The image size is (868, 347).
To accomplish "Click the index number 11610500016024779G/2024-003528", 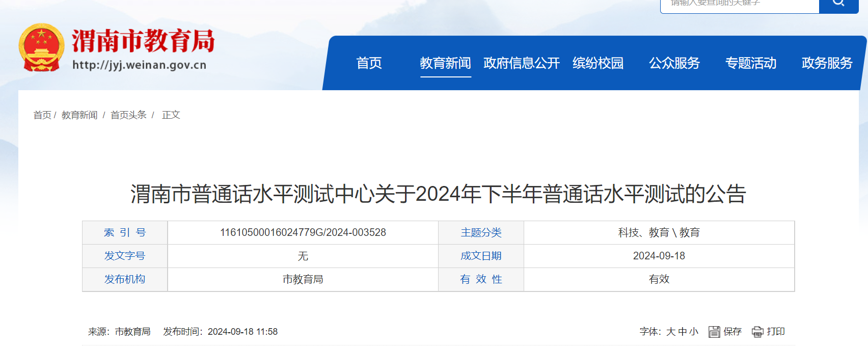I will click(x=303, y=233).
